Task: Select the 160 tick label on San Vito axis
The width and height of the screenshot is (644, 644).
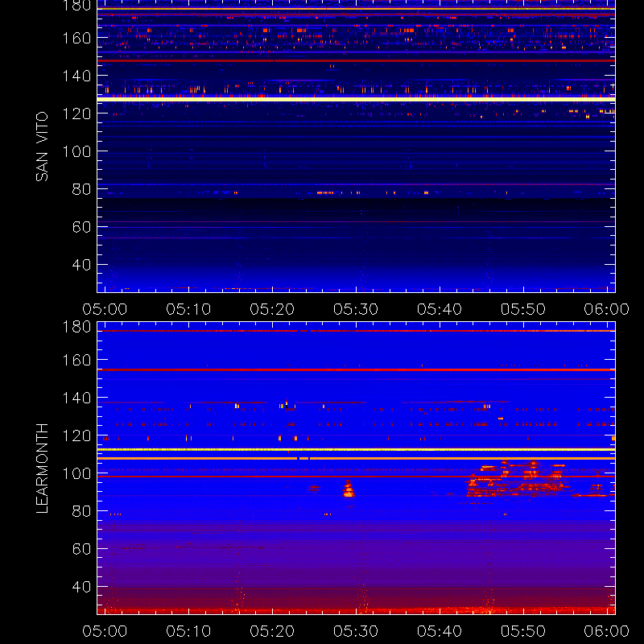Action: click(76, 38)
